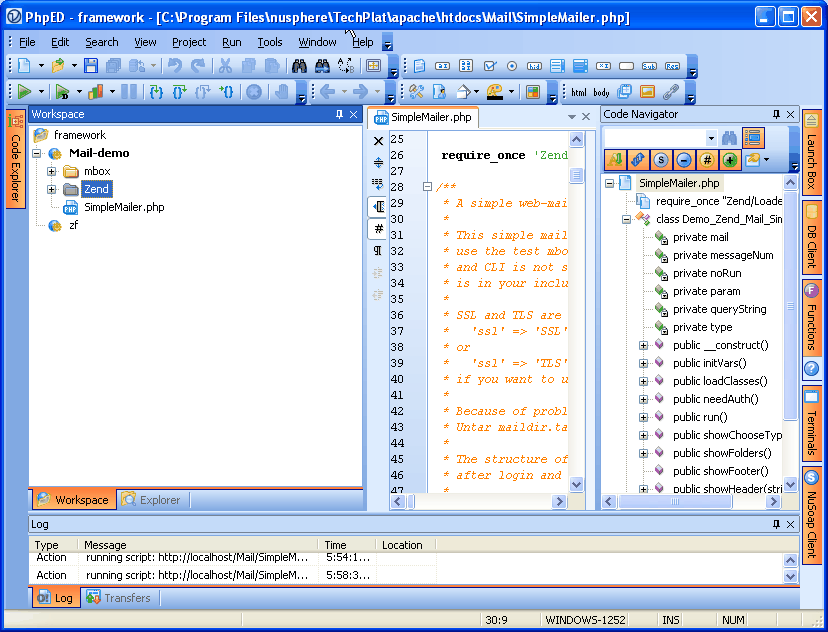Insert an html tag from toolbar

click(579, 92)
